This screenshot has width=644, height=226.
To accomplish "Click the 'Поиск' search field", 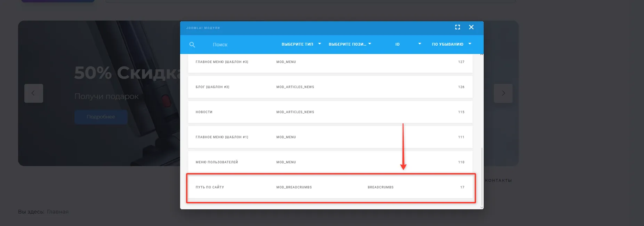I will click(236, 45).
